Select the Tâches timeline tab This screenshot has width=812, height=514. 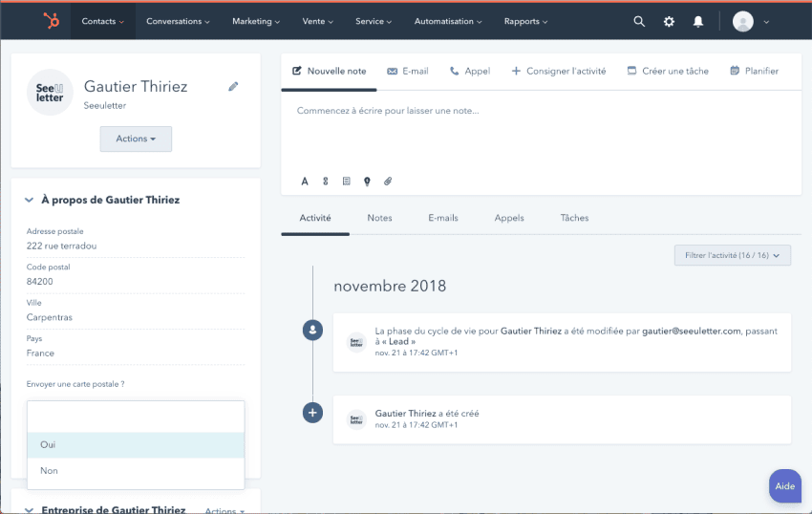click(574, 218)
